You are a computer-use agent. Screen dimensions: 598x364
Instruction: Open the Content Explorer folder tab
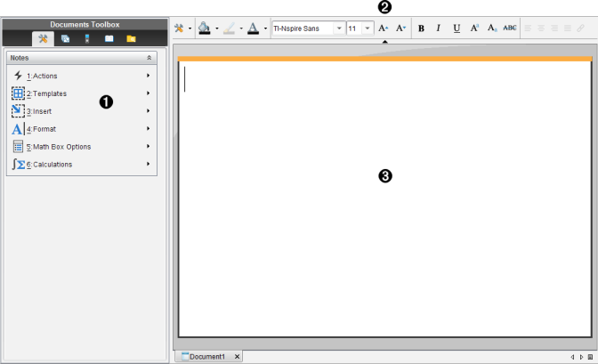pyautogui.click(x=131, y=39)
